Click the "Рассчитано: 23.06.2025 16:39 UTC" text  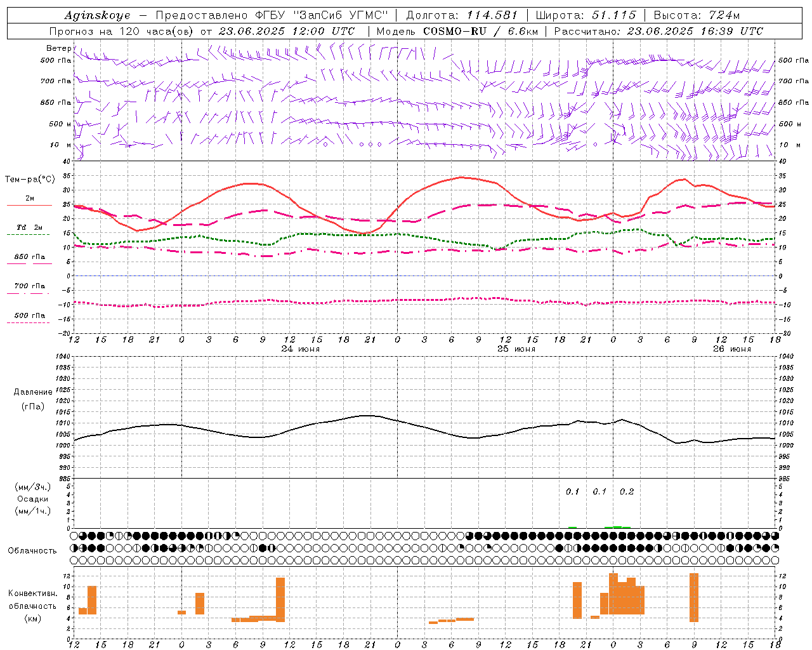click(658, 31)
